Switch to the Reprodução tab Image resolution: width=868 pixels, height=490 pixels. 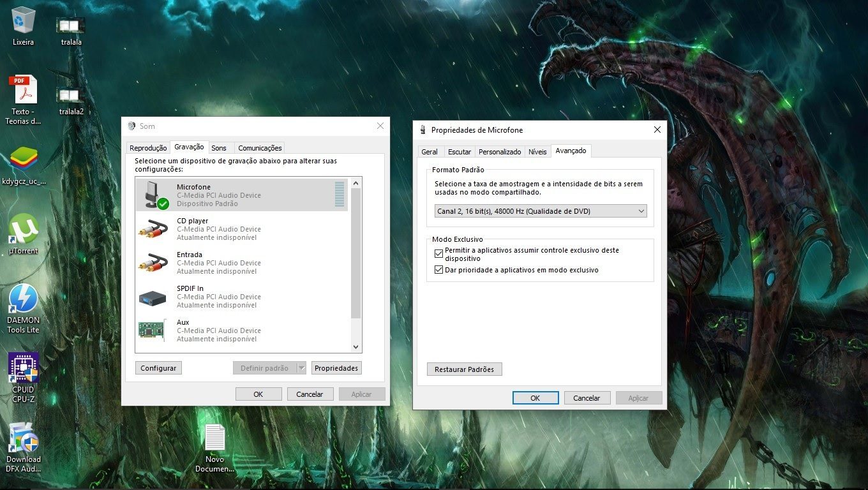148,148
